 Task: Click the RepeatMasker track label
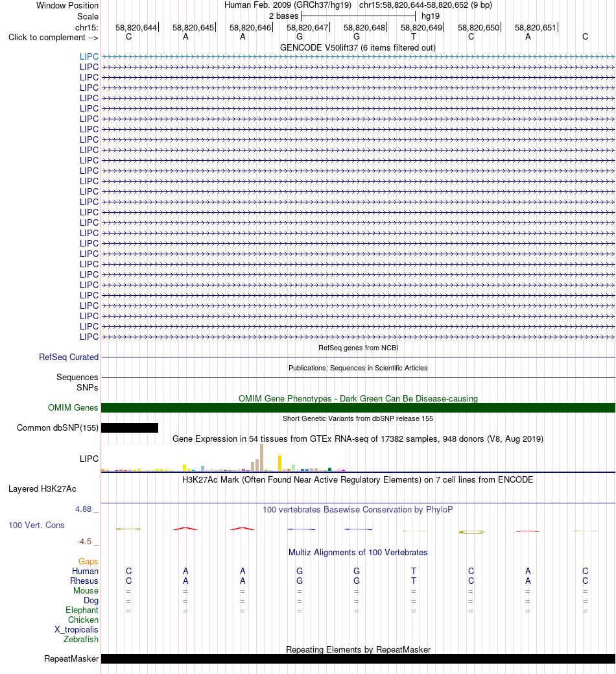(71, 659)
